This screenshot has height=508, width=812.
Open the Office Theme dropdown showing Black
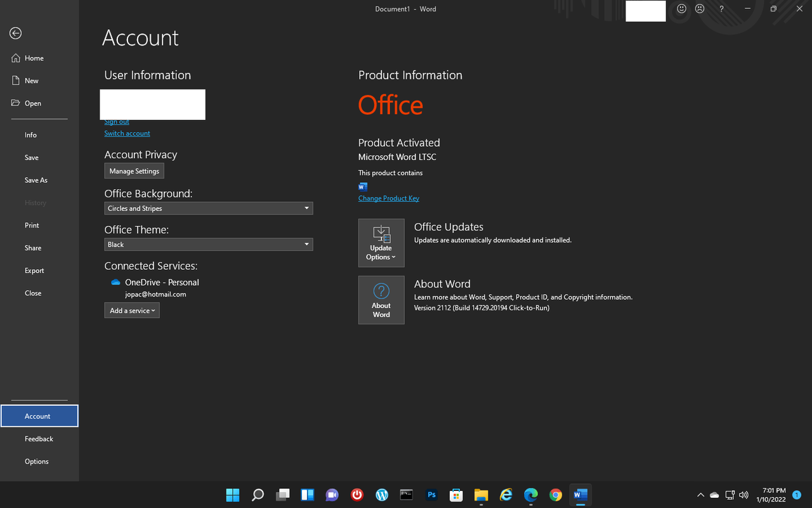209,244
